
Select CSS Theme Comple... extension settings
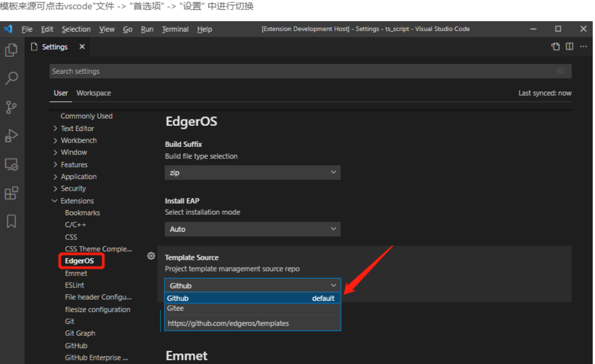pyautogui.click(x=98, y=249)
